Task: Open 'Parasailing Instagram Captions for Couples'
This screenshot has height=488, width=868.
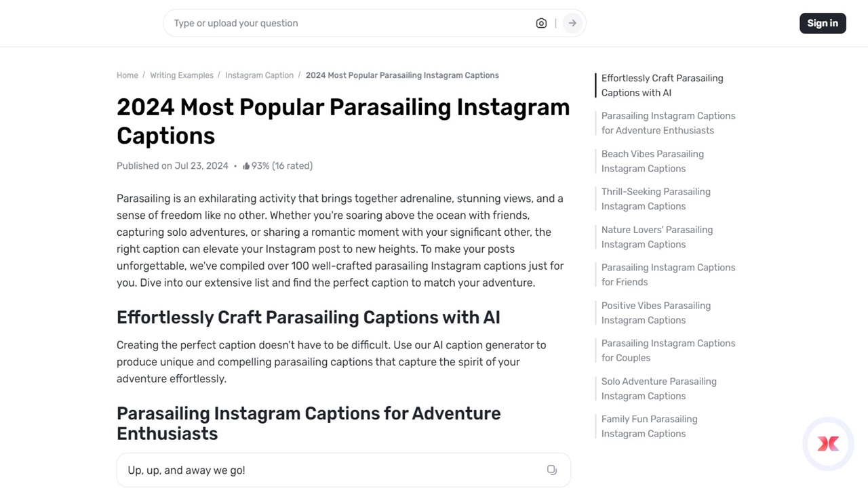Action: coord(668,350)
